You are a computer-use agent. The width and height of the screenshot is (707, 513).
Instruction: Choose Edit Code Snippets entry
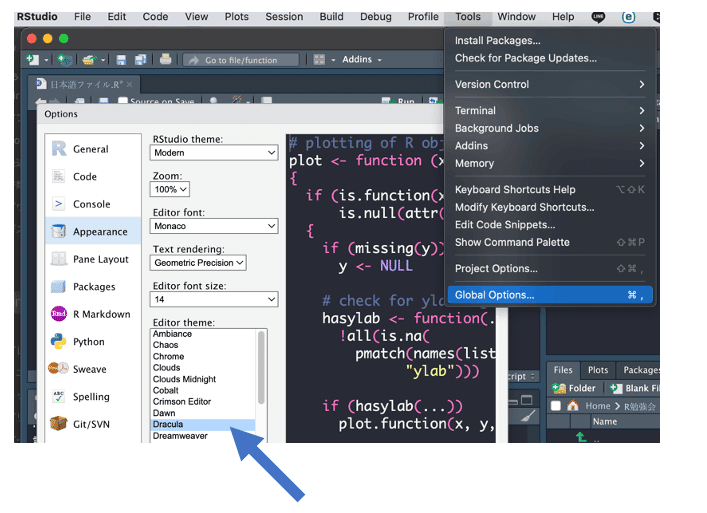[x=549, y=224]
